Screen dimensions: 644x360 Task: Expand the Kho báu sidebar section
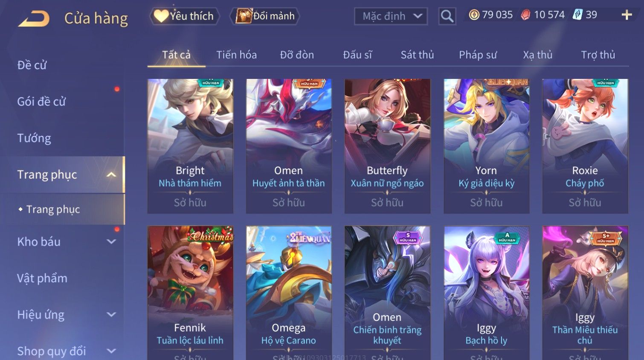tap(111, 241)
